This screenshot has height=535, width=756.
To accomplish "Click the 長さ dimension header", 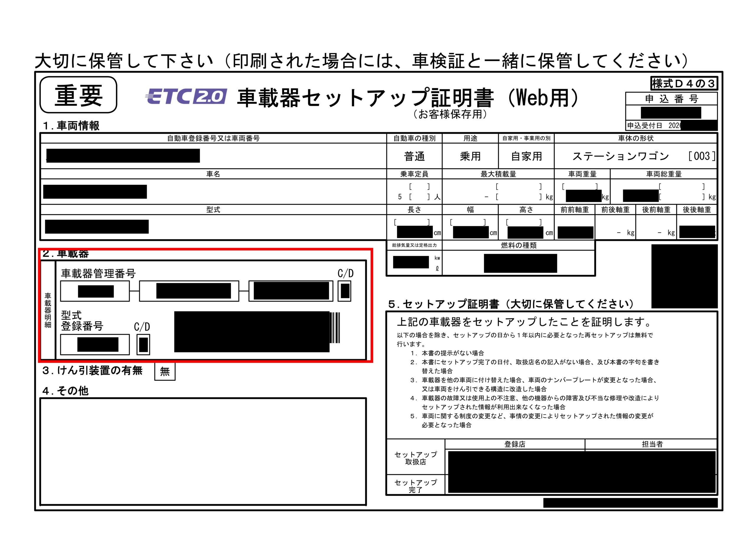I will coord(414,210).
